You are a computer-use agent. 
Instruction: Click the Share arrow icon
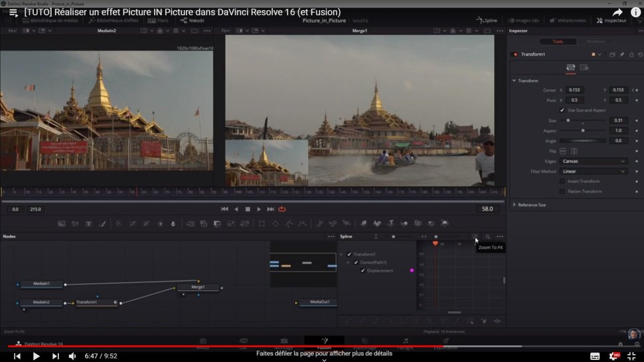click(x=617, y=13)
